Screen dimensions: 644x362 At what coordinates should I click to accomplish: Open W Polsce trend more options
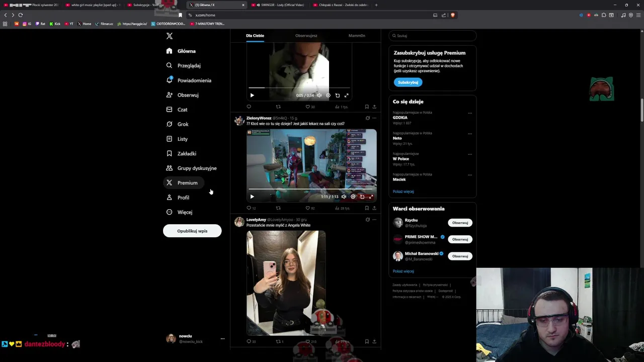[x=470, y=154]
